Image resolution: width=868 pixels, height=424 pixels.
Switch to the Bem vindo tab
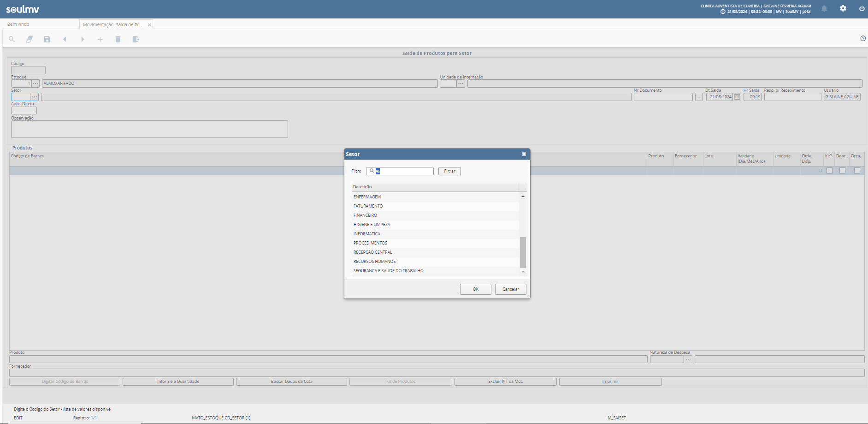click(x=18, y=24)
